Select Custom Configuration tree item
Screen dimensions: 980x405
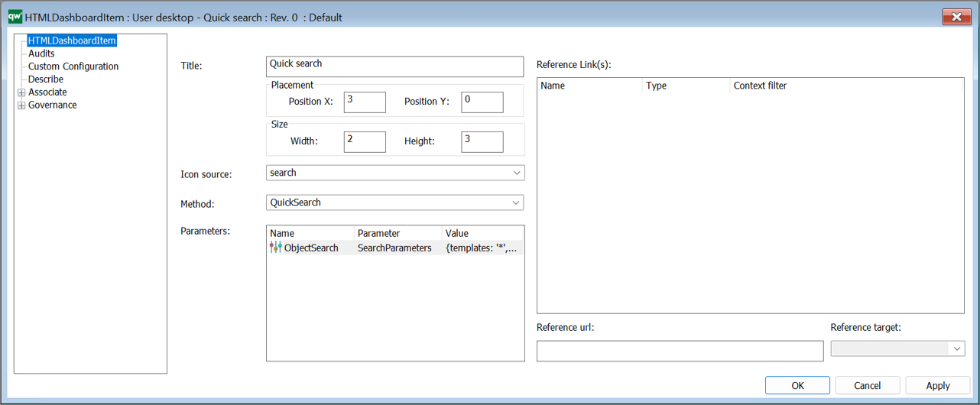[73, 66]
